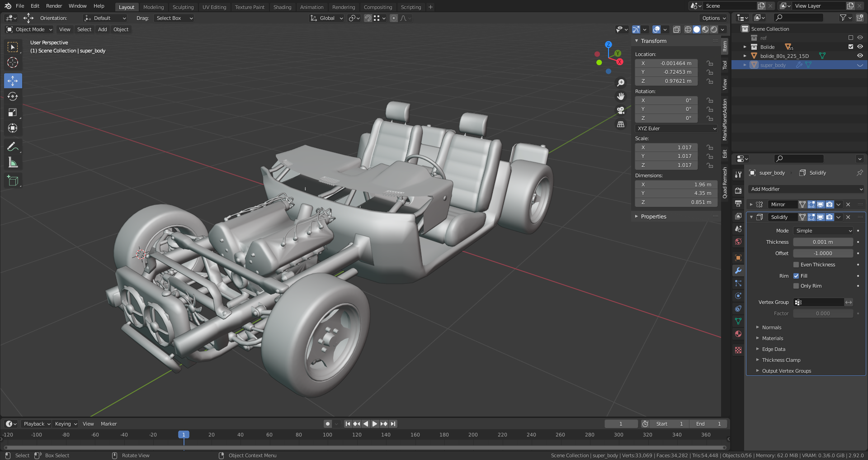Viewport: 868px width, 460px height.
Task: Select the Add Cube tool
Action: click(x=13, y=181)
